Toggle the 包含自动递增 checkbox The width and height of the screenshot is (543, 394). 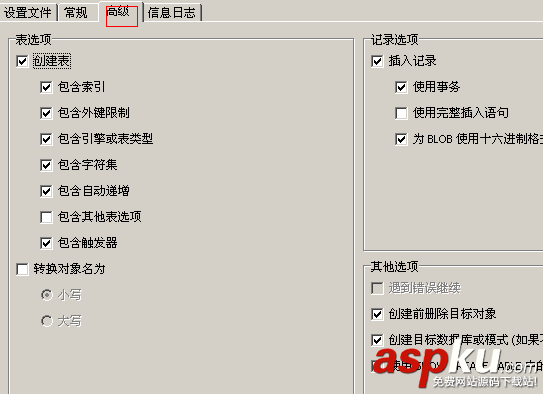(46, 191)
